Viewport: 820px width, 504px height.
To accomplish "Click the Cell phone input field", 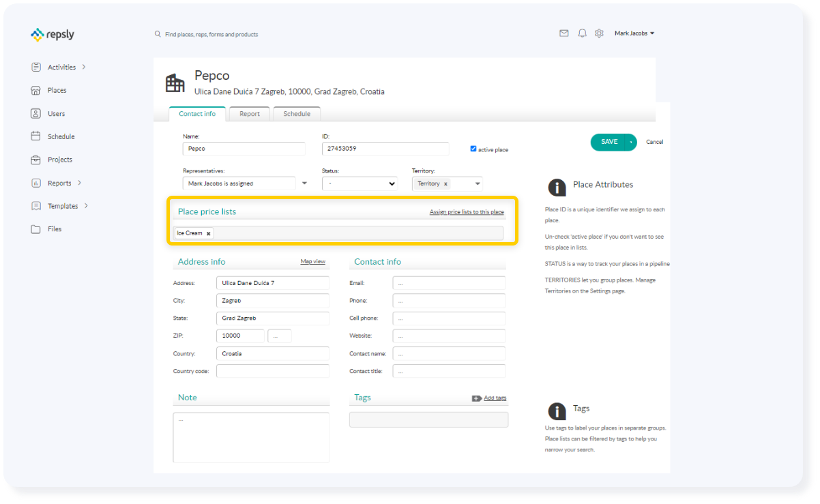I will pos(450,318).
